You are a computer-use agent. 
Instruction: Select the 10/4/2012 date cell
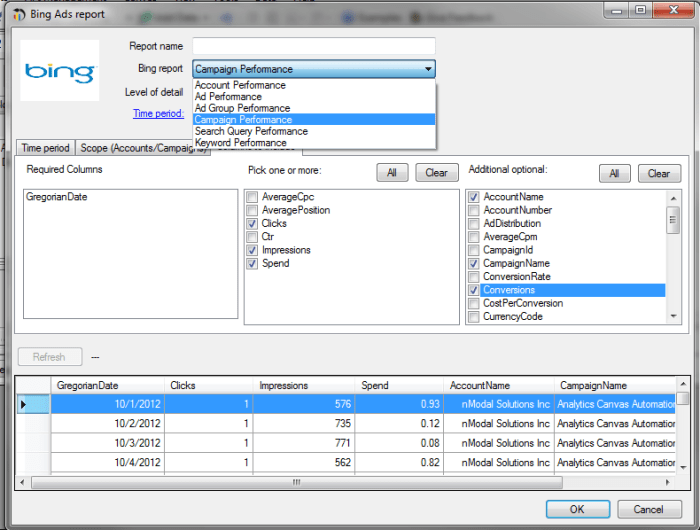pos(108,463)
